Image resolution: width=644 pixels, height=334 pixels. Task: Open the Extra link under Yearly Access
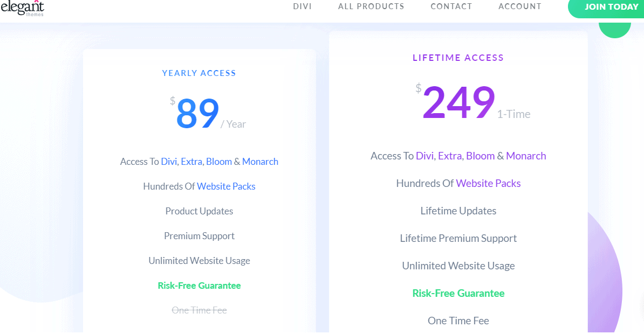tap(192, 162)
